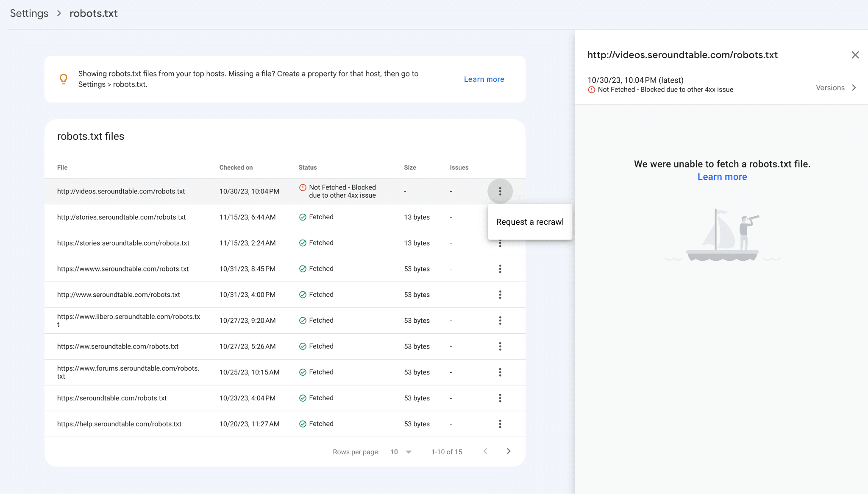This screenshot has height=494, width=868.
Task: Select http://stories.seroundtable.com/robots.txt file
Action: pyautogui.click(x=121, y=217)
